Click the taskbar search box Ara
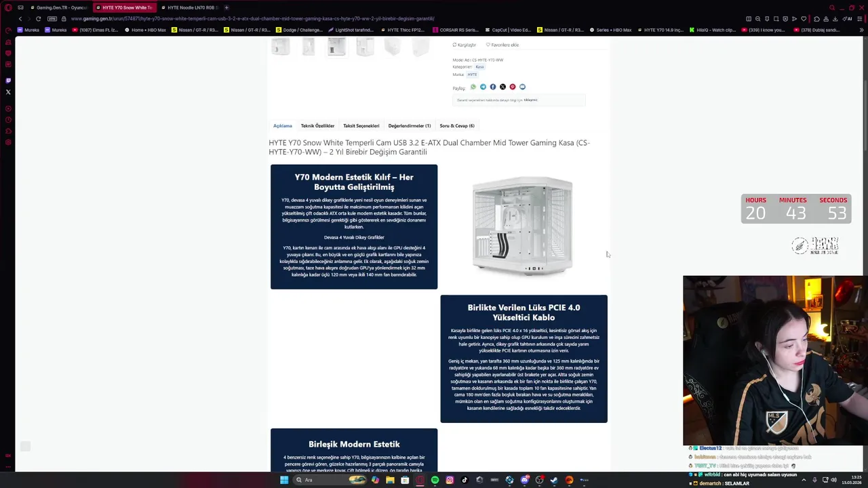The height and width of the screenshot is (488, 868). pos(329,480)
